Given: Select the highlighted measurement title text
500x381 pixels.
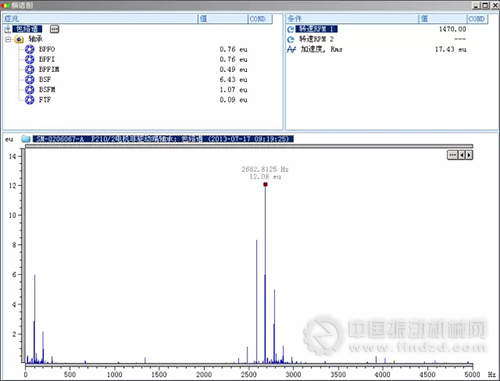Looking at the screenshot, I should point(163,139).
